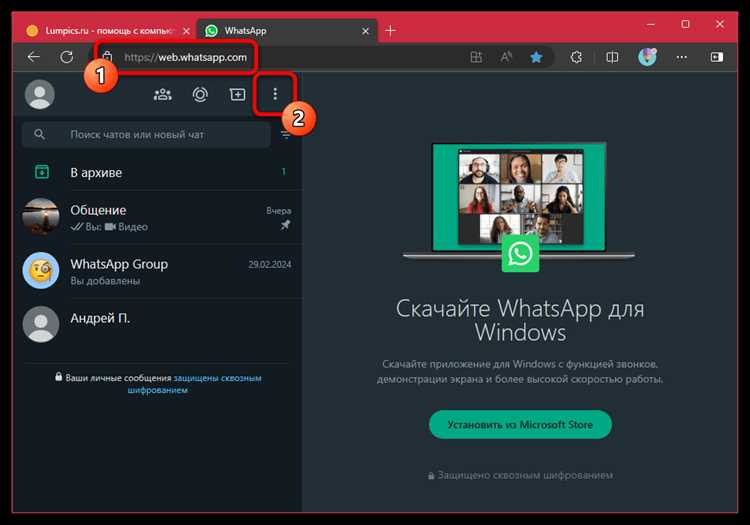Click the site lock icon in address bar
The image size is (750, 525).
coord(108,57)
